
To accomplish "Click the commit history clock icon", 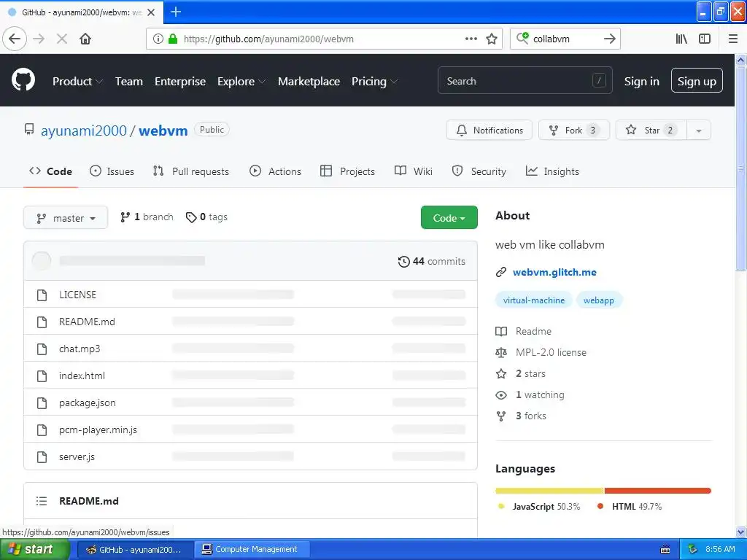I will coord(403,262).
